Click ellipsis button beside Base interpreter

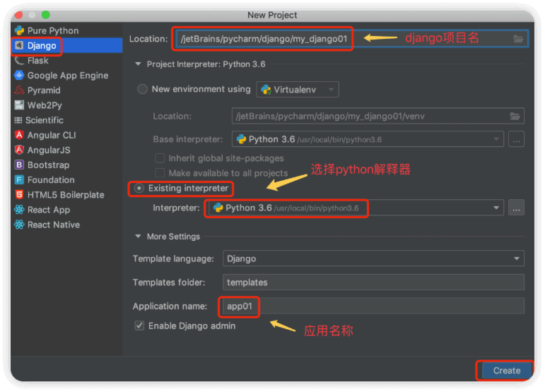point(516,139)
